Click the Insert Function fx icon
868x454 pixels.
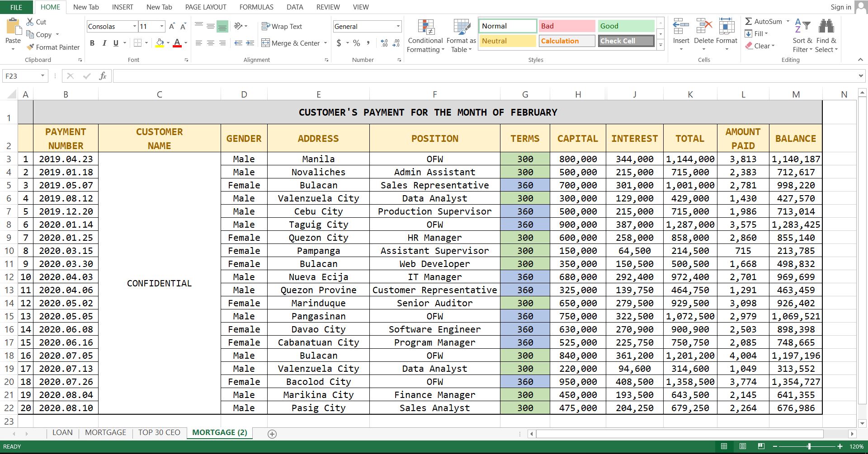(103, 76)
